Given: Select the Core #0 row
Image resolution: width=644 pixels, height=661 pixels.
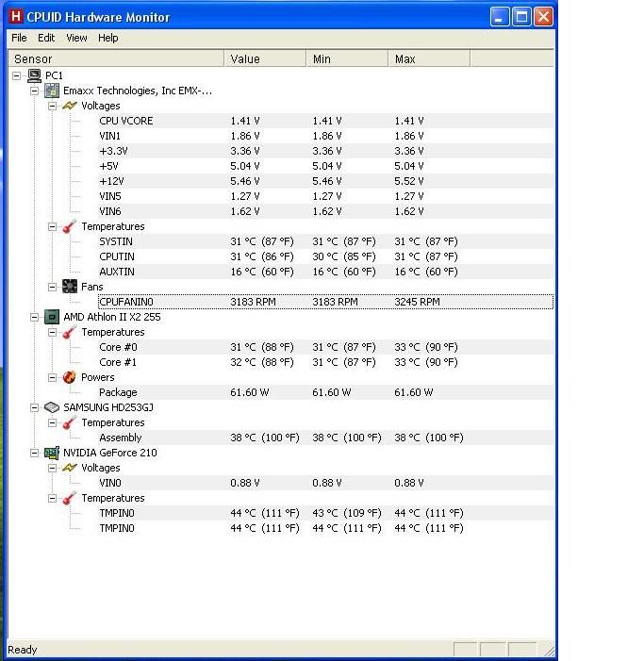Looking at the screenshot, I should pyautogui.click(x=325, y=347).
